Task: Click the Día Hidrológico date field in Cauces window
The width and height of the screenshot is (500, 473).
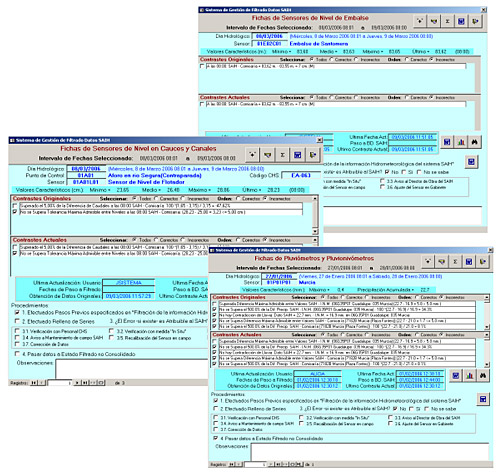Action: point(86,169)
